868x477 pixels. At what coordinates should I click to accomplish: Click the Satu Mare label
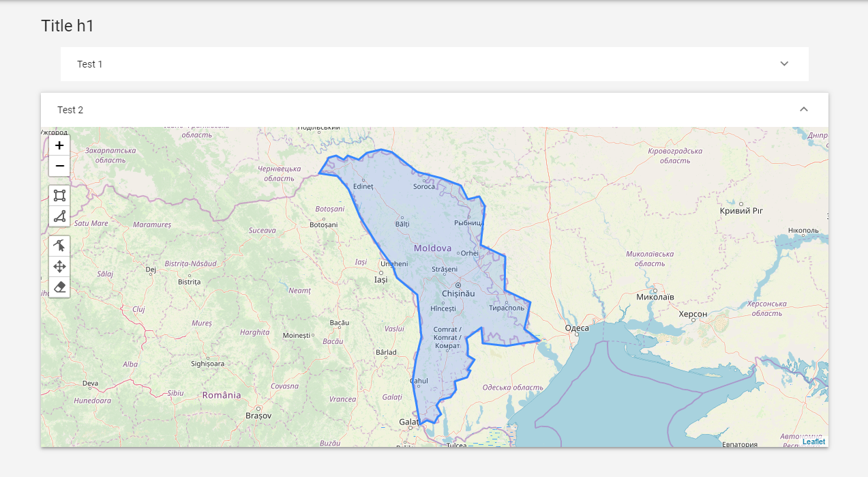pos(91,223)
